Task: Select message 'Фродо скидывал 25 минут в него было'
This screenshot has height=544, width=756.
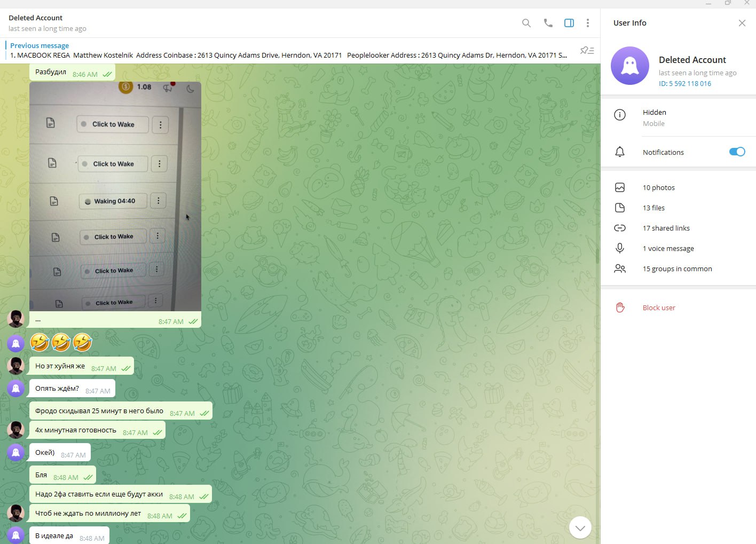Action: click(x=121, y=411)
